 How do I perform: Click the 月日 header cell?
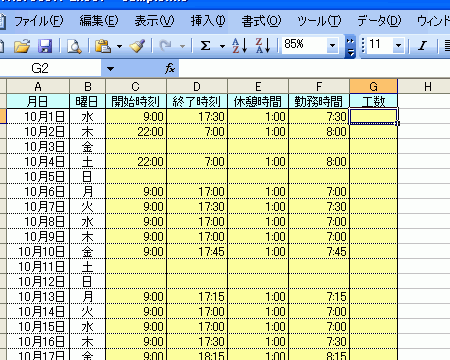pyautogui.click(x=38, y=101)
